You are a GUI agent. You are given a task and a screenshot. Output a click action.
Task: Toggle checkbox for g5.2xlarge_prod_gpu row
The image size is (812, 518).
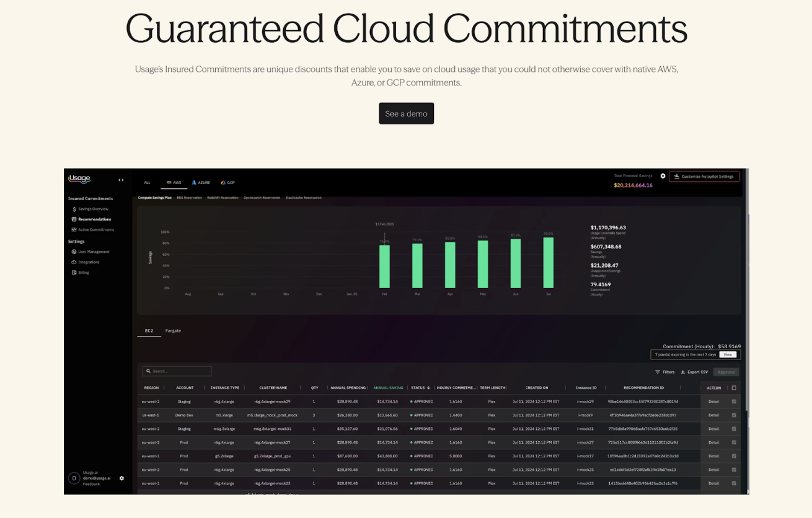click(x=734, y=456)
